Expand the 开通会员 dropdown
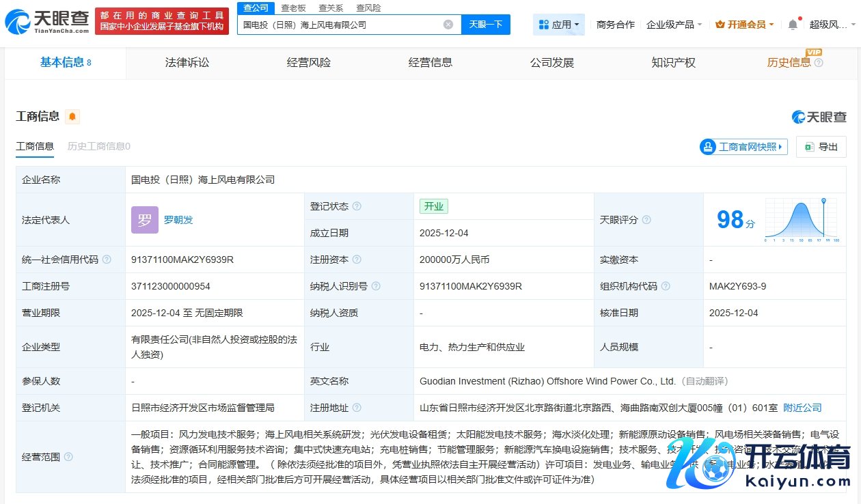861x504 pixels. (744, 25)
